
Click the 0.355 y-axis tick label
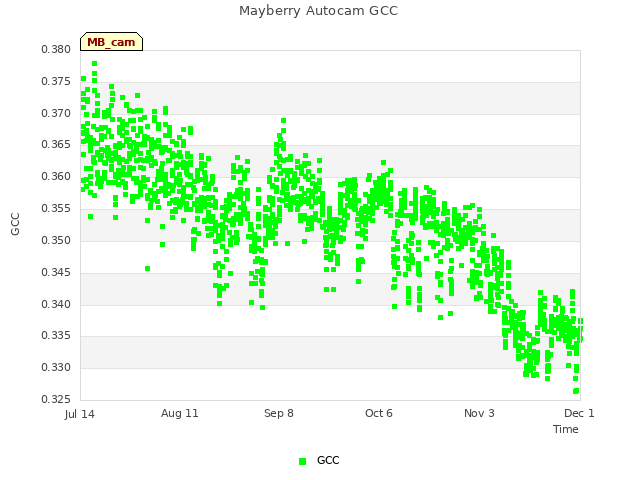[x=56, y=209]
